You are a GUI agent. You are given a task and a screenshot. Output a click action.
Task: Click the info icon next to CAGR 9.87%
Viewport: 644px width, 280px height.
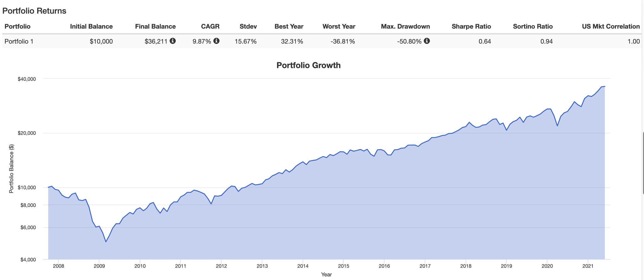216,41
